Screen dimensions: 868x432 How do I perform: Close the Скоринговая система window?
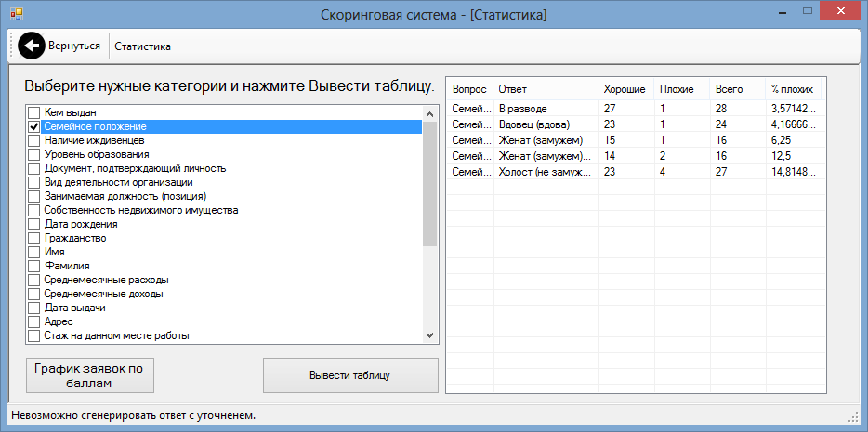[x=841, y=10]
